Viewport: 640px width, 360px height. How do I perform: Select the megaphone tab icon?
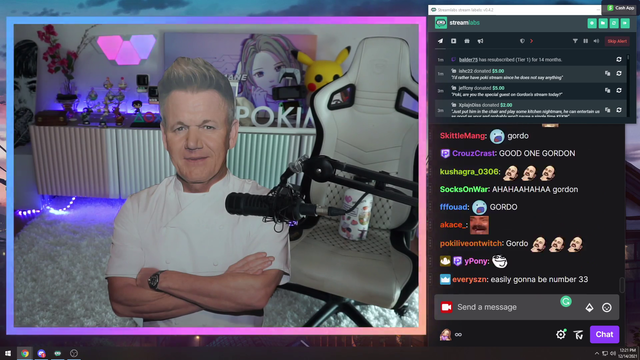tap(480, 41)
